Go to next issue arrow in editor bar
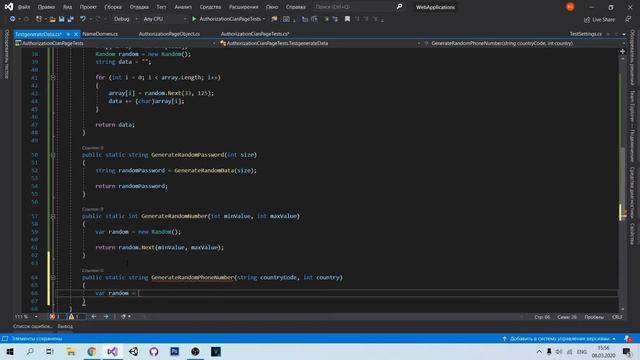 pyautogui.click(x=106, y=316)
